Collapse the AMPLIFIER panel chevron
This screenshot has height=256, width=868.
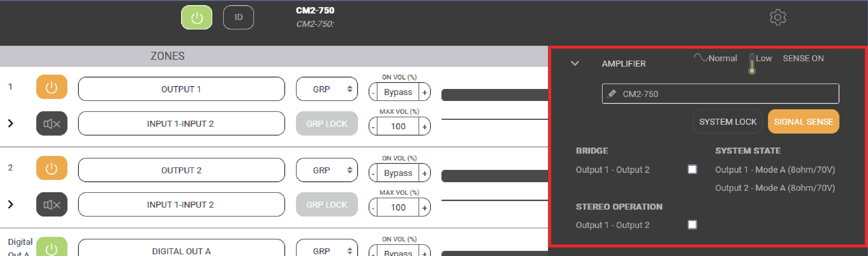pyautogui.click(x=575, y=63)
